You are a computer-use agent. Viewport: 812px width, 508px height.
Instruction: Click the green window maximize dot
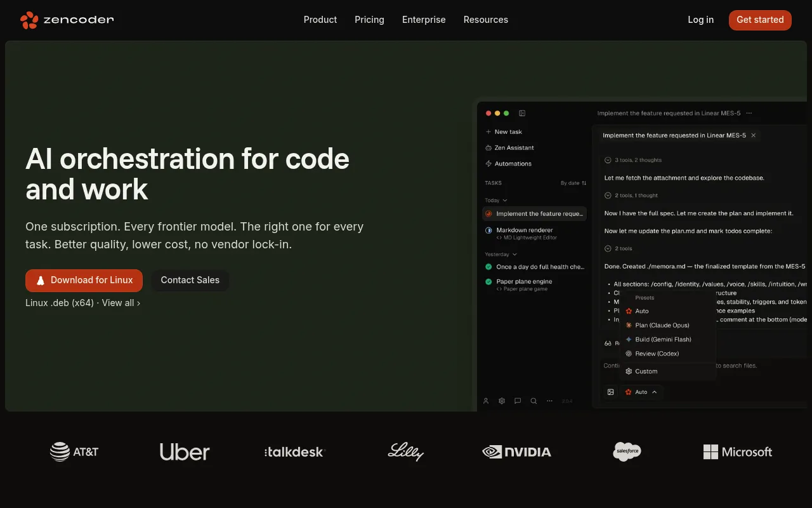[x=506, y=113]
